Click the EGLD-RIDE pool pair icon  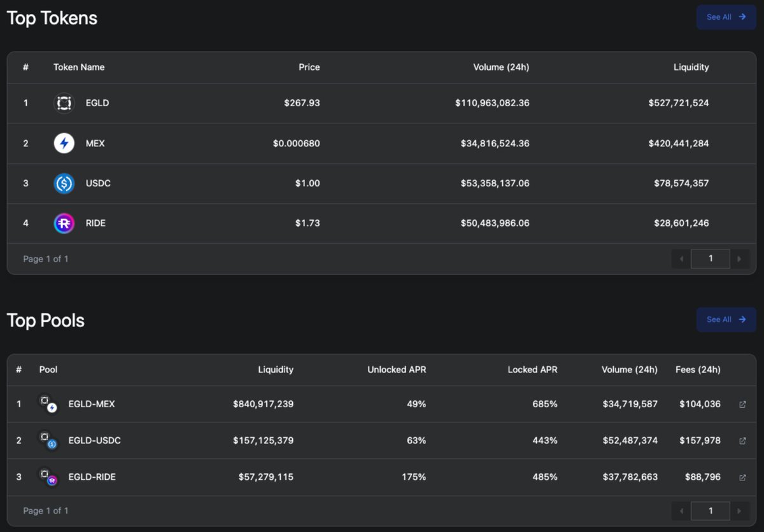(48, 477)
